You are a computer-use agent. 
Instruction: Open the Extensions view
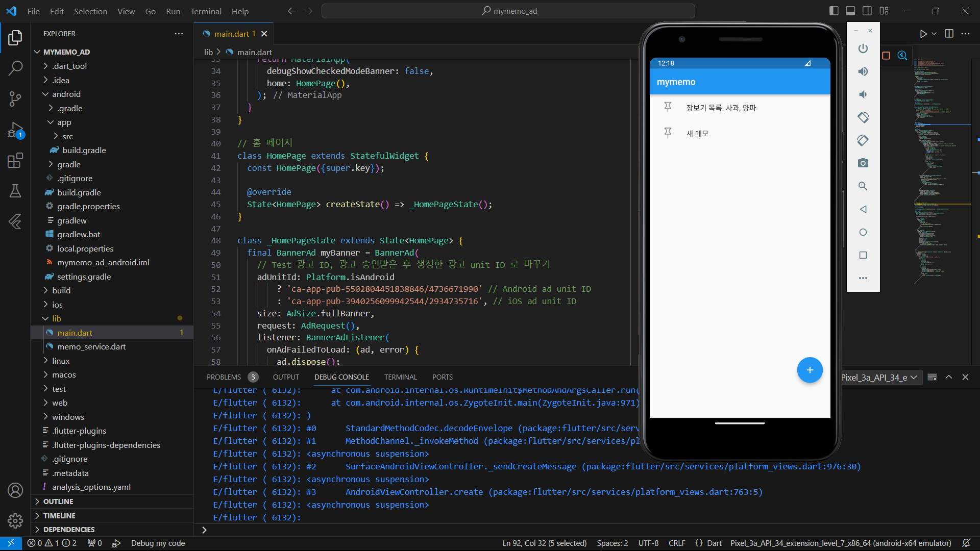point(15,161)
